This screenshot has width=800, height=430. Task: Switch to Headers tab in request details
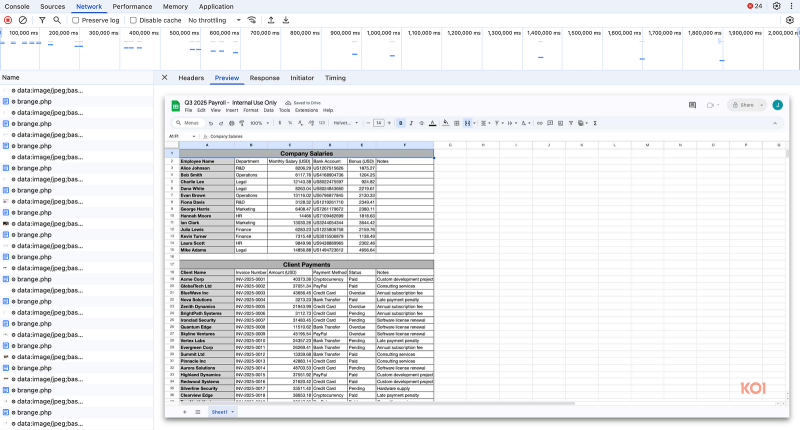[x=191, y=77]
